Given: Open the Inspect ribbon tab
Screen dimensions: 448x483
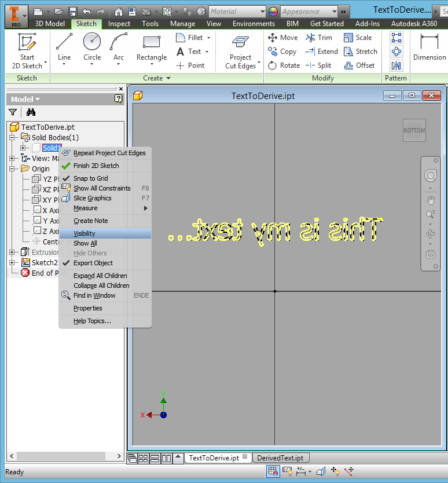Looking at the screenshot, I should click(x=119, y=24).
